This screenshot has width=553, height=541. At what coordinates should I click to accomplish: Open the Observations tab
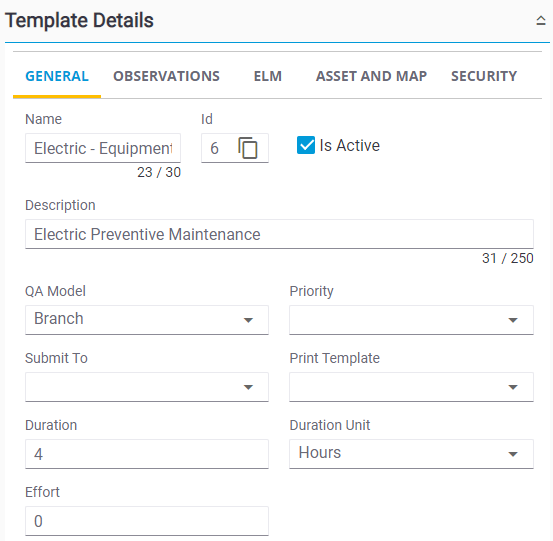[x=166, y=76]
